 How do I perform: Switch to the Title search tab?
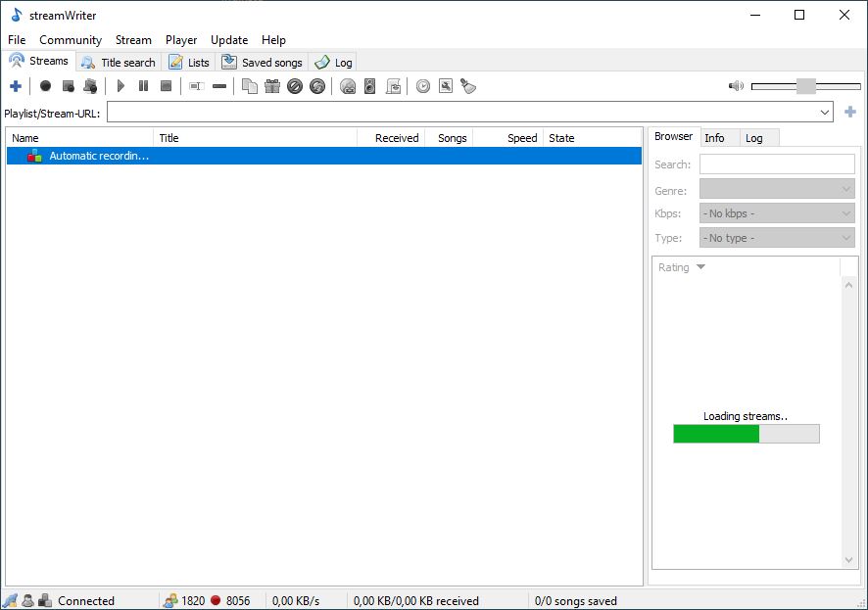(x=119, y=63)
